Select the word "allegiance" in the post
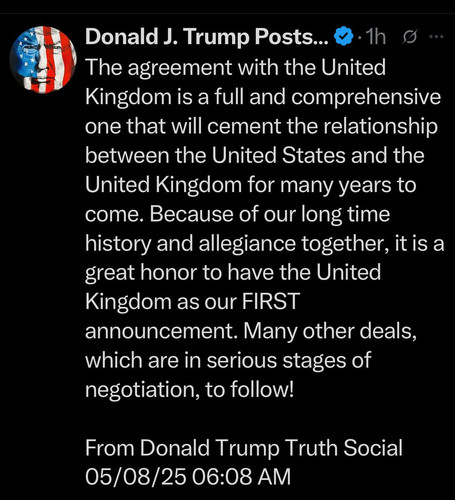This screenshot has height=500, width=455. point(247,244)
